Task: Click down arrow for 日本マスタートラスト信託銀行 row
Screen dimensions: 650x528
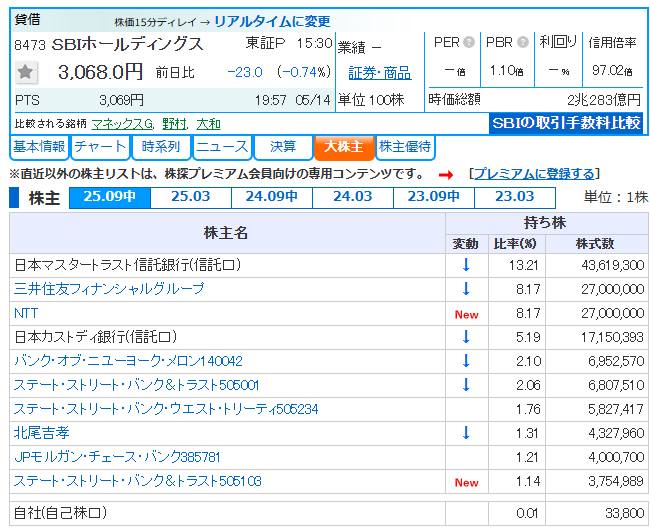Action: coord(466,264)
